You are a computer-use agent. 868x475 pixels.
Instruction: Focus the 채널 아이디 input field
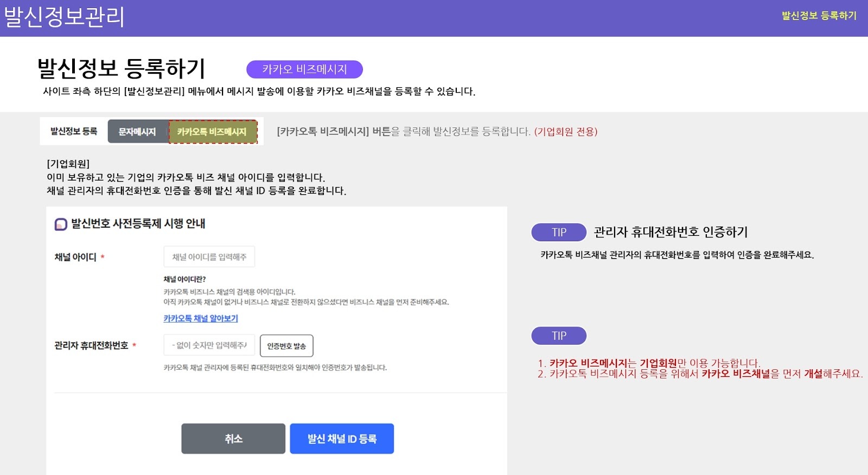[209, 257]
